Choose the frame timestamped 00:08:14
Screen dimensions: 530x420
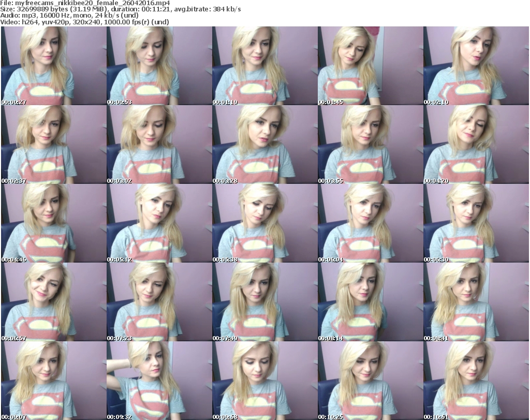[370, 302]
